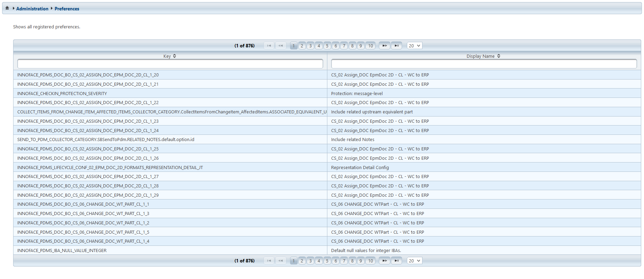644x279 pixels.
Task: Jump to the last page from the bottom paginator
Action: (396, 261)
